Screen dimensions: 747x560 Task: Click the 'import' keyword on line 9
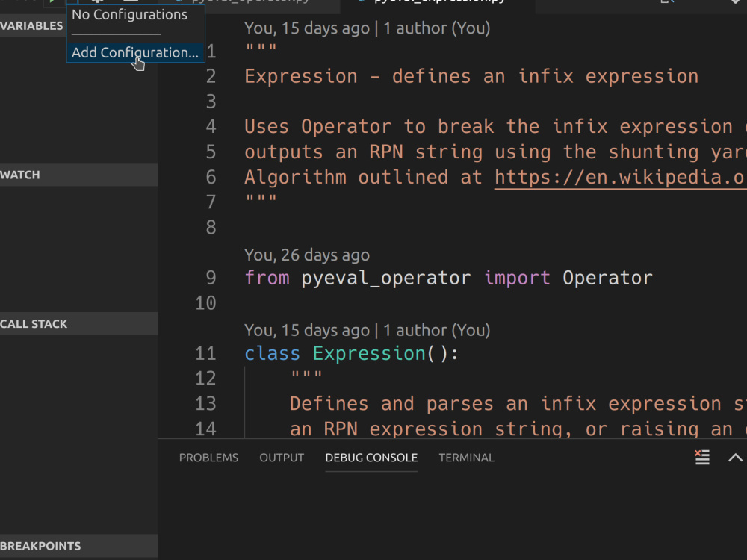pos(517,278)
